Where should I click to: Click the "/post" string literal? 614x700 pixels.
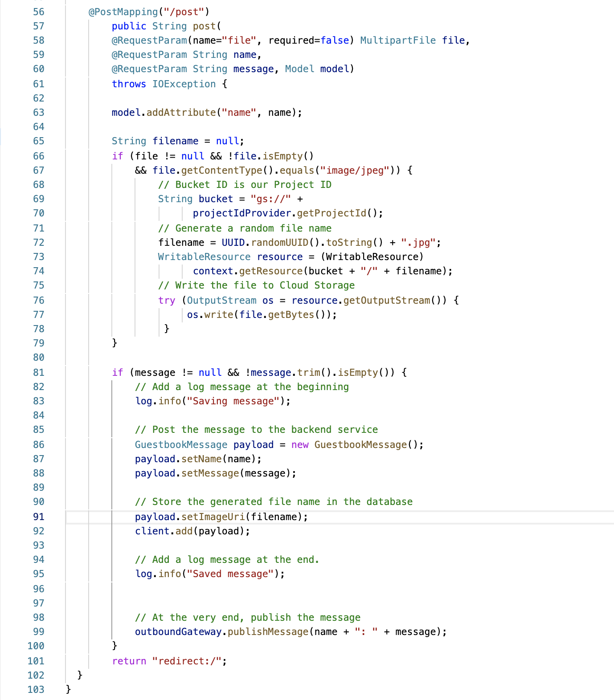click(x=184, y=12)
